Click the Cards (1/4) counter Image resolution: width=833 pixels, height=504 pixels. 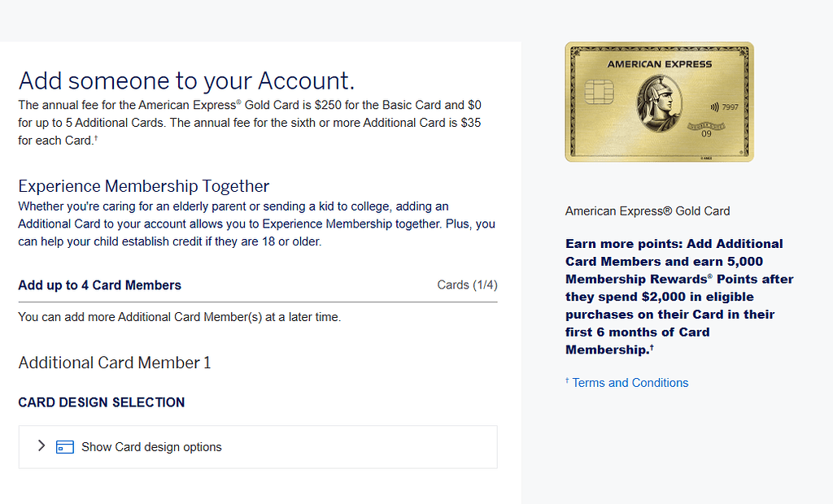pyautogui.click(x=467, y=285)
